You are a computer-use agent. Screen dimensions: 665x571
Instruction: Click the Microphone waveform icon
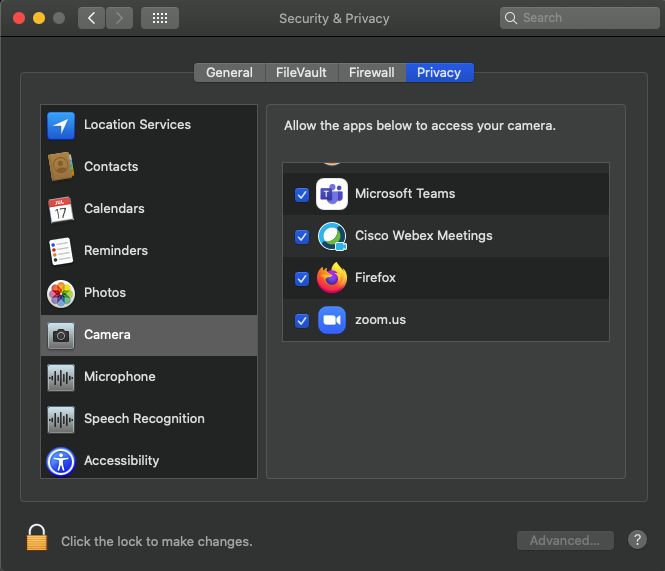(61, 377)
